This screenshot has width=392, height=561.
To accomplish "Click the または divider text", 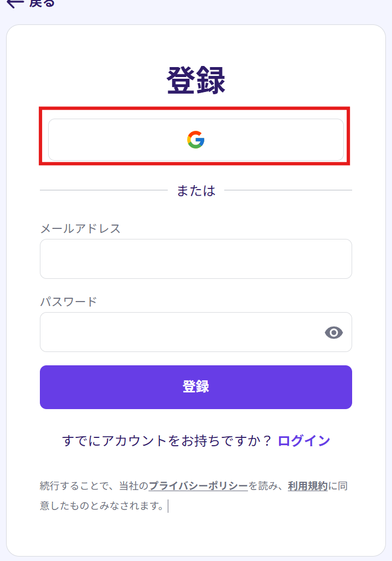I will pos(196,191).
